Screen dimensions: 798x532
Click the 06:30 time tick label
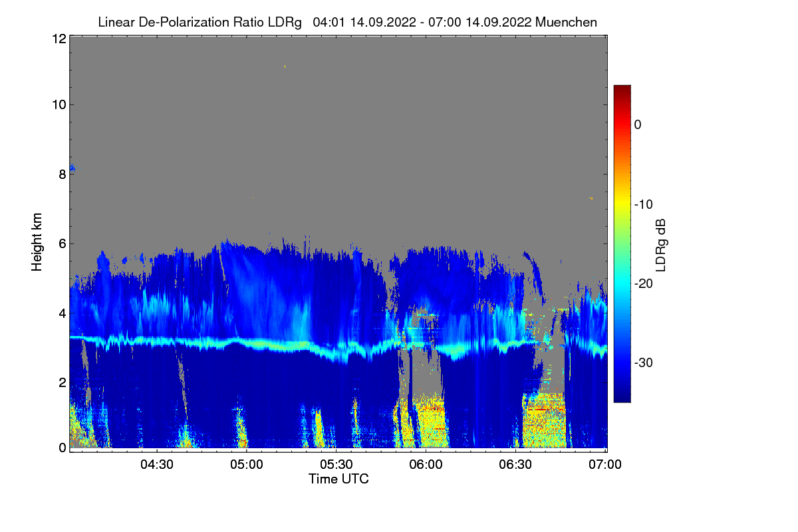(x=516, y=465)
